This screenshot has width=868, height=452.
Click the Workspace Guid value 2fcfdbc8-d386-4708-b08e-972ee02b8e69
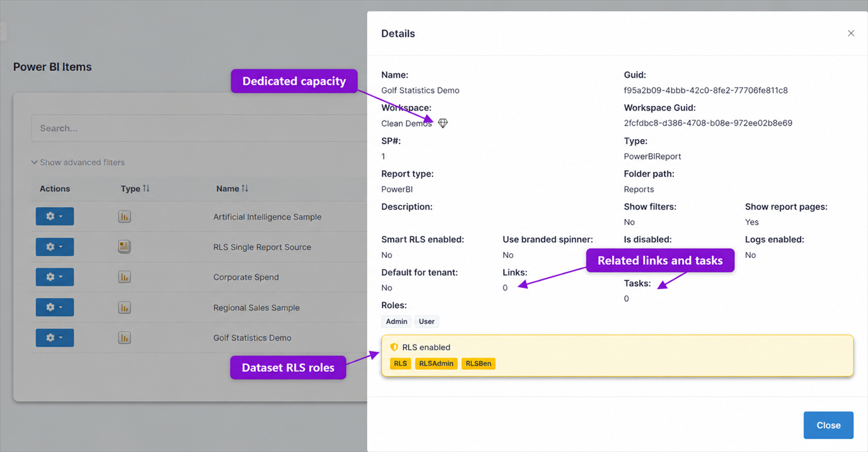(x=708, y=123)
